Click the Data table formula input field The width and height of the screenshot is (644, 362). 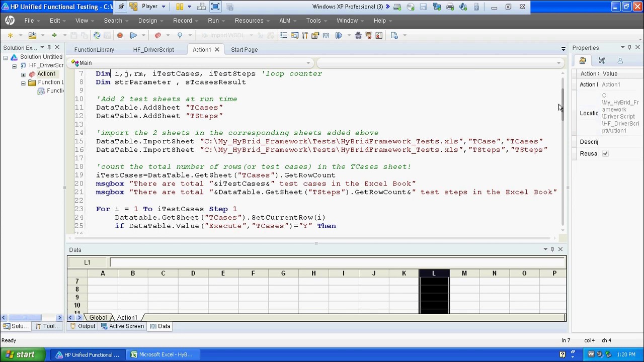coord(337,262)
